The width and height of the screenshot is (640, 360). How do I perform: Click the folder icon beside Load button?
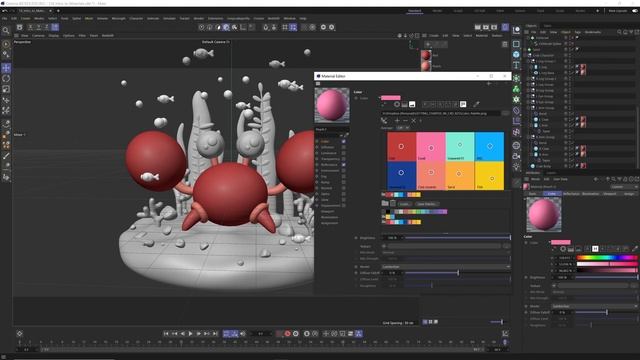point(385,203)
